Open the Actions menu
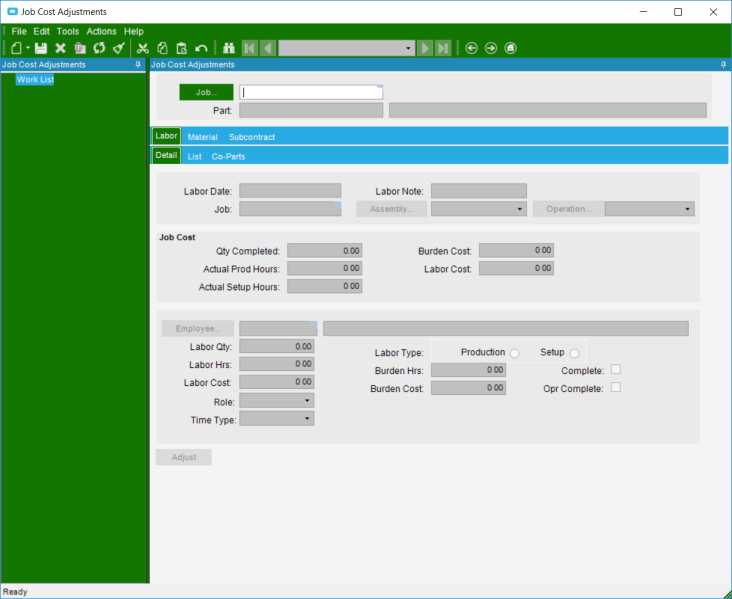Image resolution: width=732 pixels, height=599 pixels. click(x=101, y=31)
